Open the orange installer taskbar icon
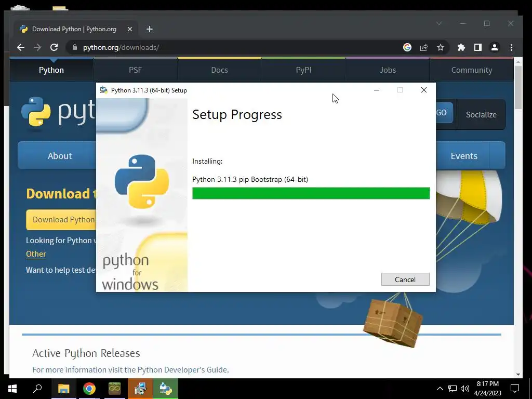 (140, 389)
